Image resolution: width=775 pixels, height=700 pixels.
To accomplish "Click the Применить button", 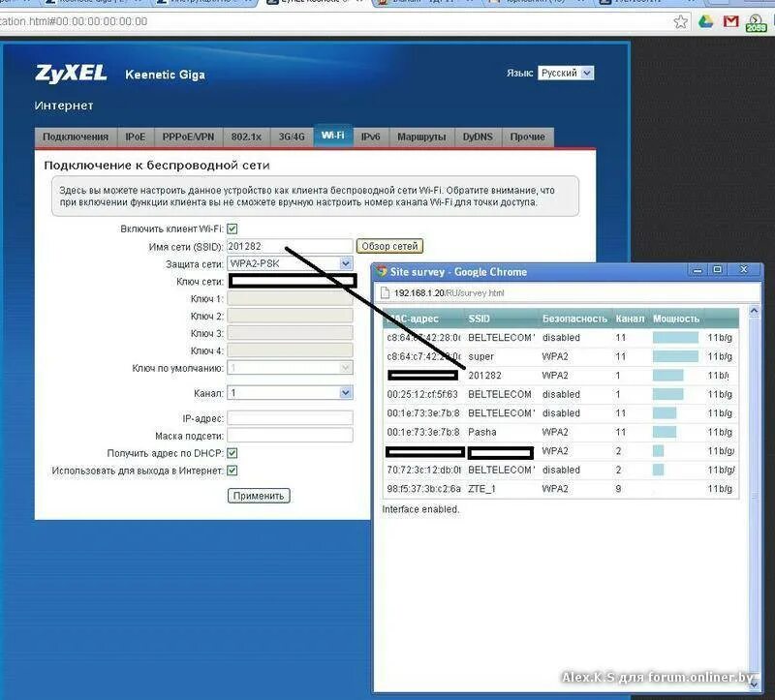I will (259, 496).
